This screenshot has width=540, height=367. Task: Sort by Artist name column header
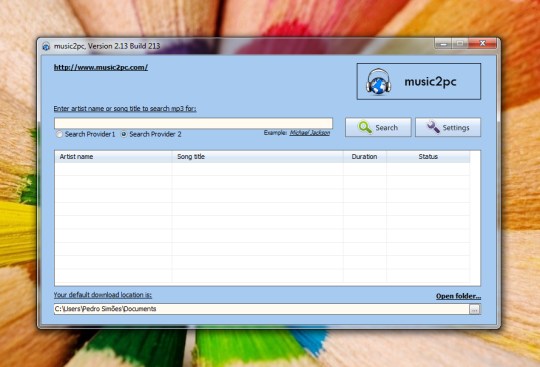click(113, 157)
